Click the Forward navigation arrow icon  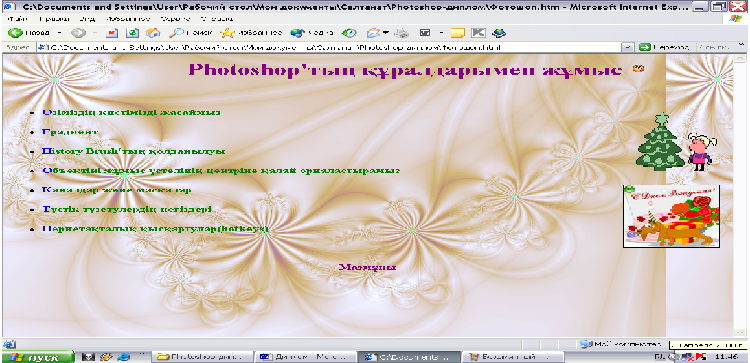[x=78, y=33]
